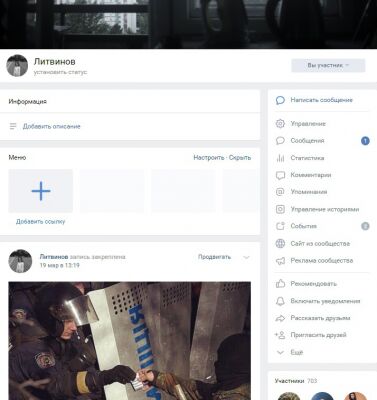This screenshot has height=400, width=377.
Task: Click 'Рассказать друзьям' in the sidebar
Action: 320,318
